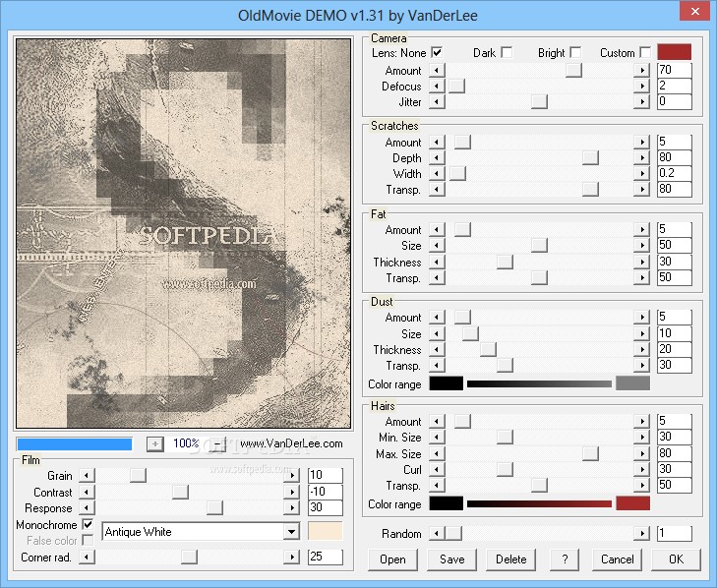
Task: Click the Cancel button
Action: point(618,559)
